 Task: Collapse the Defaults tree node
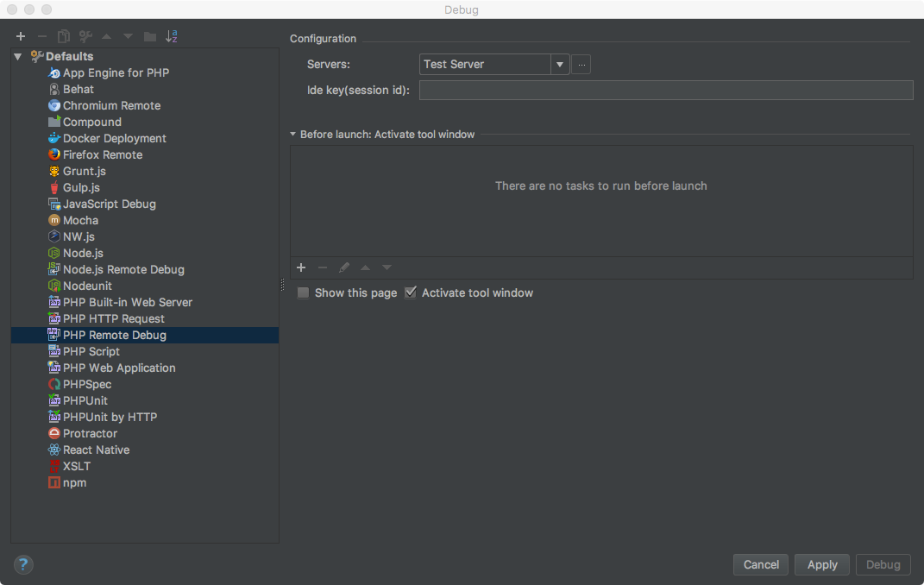[x=18, y=57]
